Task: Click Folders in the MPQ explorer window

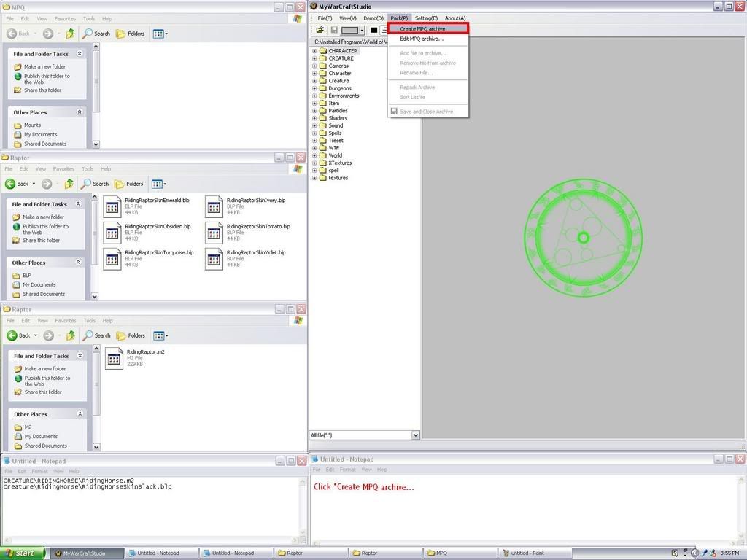Action: [130, 34]
